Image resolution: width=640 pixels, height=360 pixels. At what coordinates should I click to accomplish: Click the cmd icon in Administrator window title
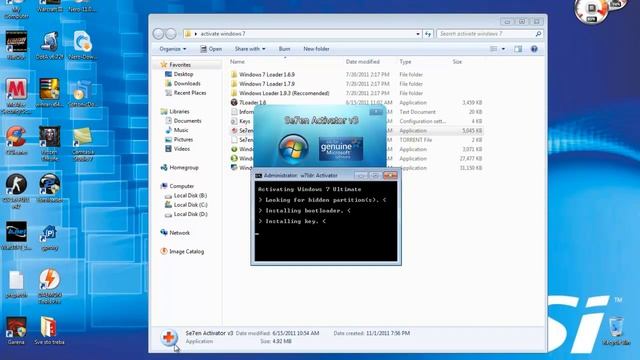pyautogui.click(x=258, y=176)
